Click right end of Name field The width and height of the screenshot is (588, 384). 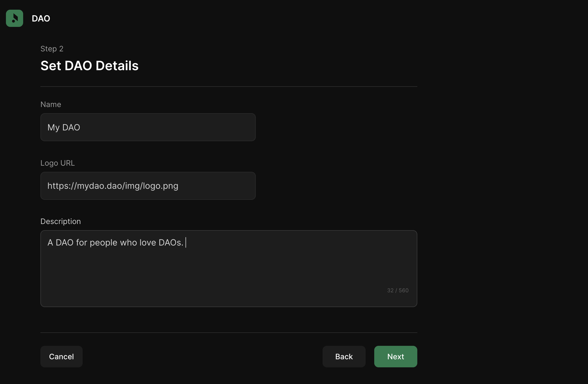(x=242, y=127)
